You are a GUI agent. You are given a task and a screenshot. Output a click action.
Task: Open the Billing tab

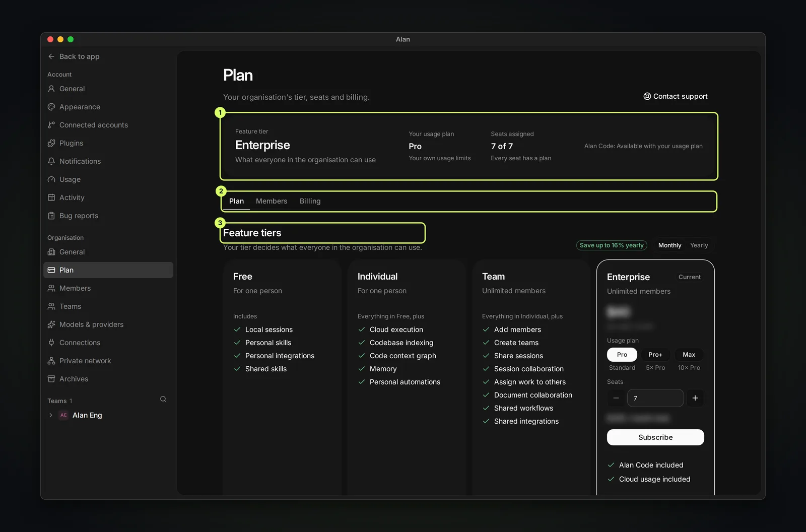pos(310,201)
